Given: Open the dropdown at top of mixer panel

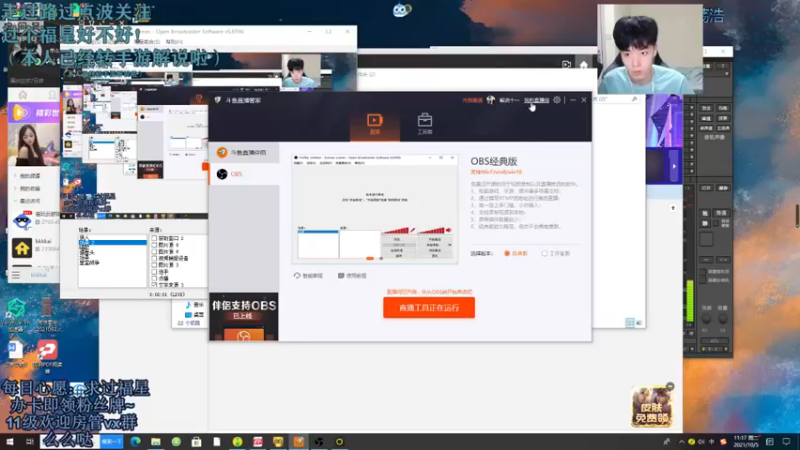Looking at the screenshot, I should coord(727,74).
